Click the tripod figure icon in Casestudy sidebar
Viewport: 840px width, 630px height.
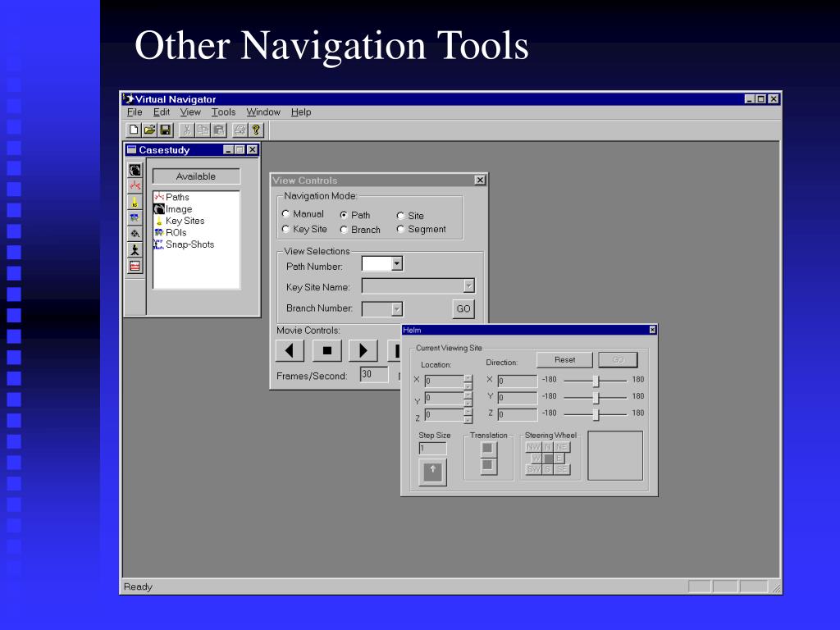tap(135, 249)
